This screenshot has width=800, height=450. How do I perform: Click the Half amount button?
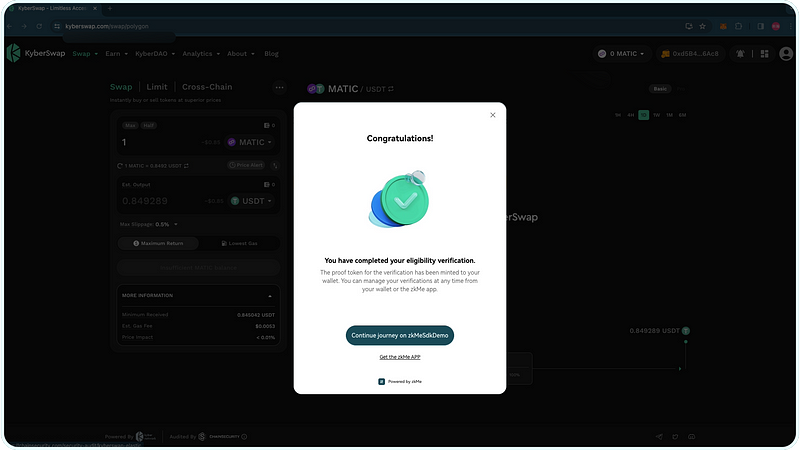(148, 126)
